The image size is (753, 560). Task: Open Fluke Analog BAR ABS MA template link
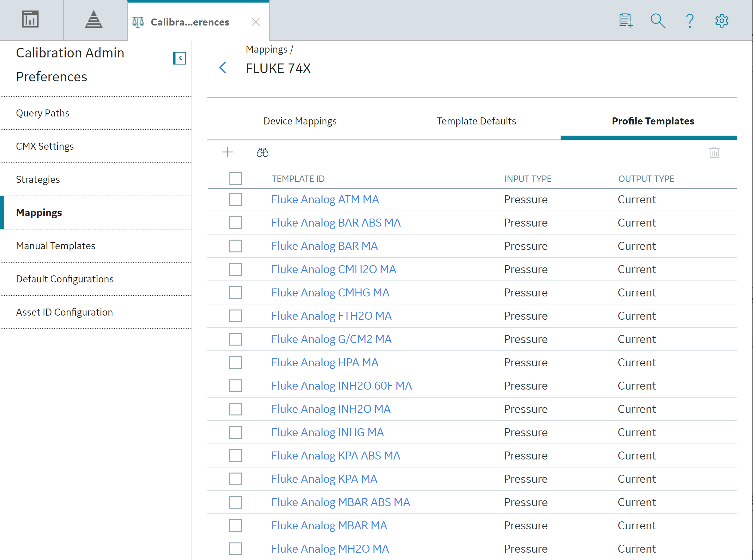[336, 223]
